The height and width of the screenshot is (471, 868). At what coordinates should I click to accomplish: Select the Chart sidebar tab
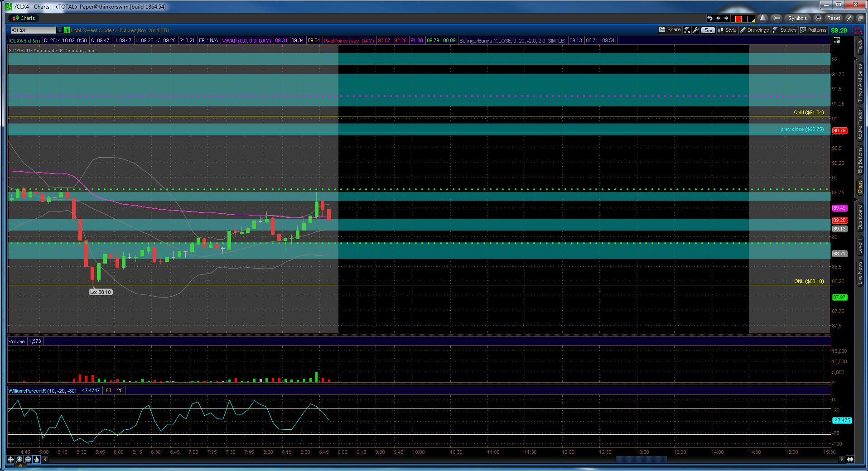click(x=859, y=187)
